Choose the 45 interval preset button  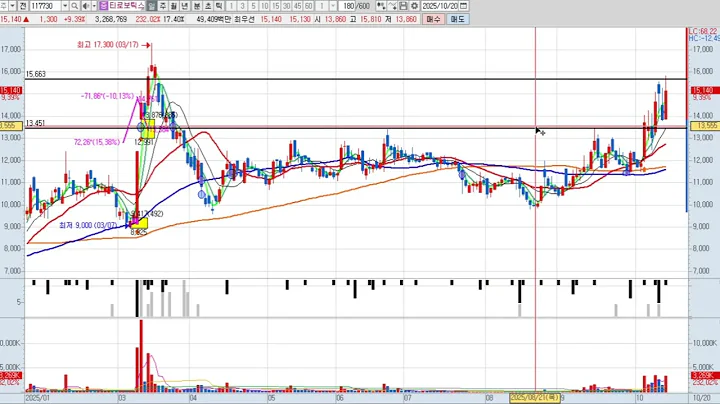click(x=298, y=6)
